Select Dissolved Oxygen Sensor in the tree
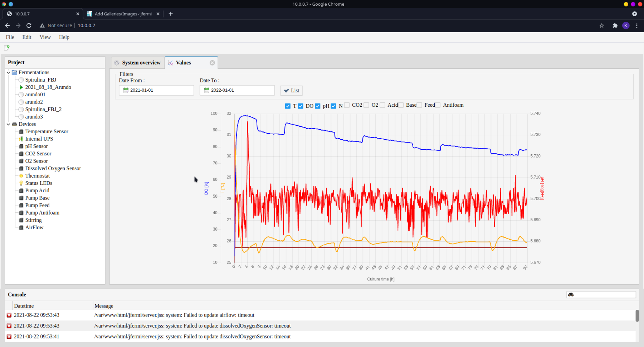 point(53,168)
